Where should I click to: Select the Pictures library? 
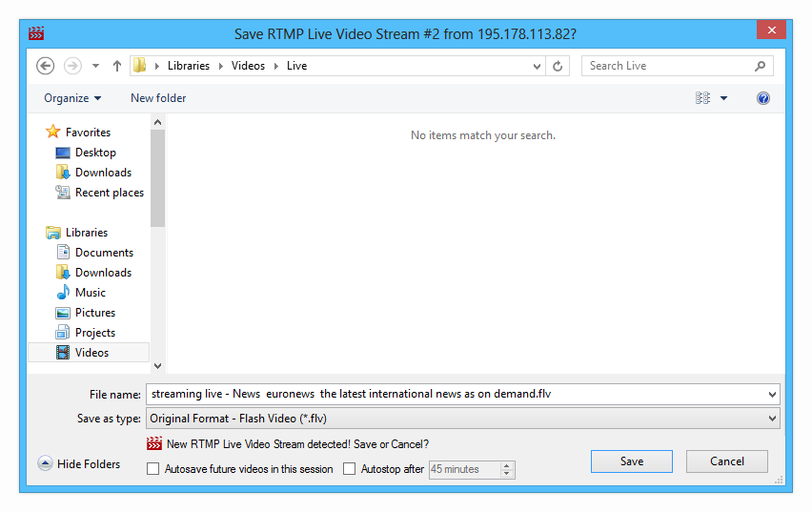click(95, 313)
